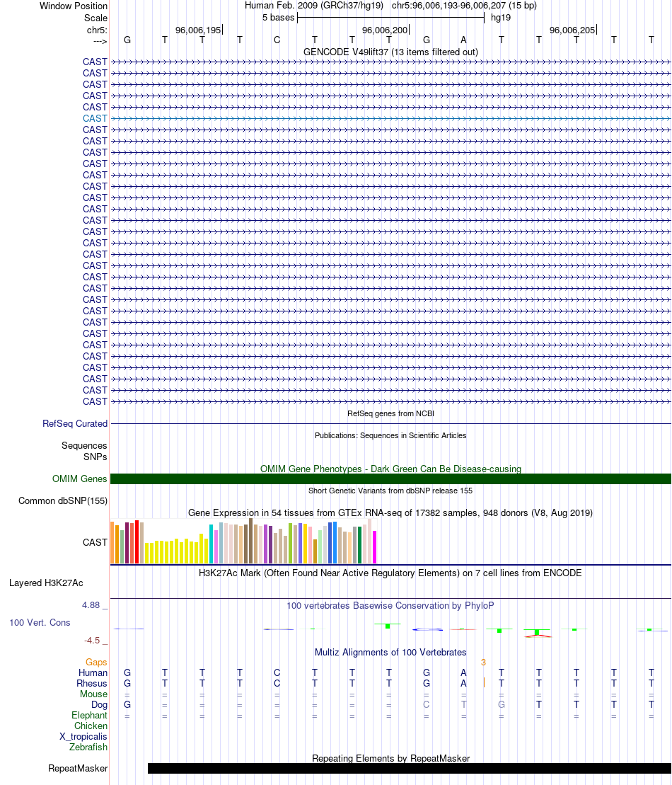Image resolution: width=672 pixels, height=785 pixels.
Task: Click the Gene Expression in 54 tissues title
Action: [390, 513]
